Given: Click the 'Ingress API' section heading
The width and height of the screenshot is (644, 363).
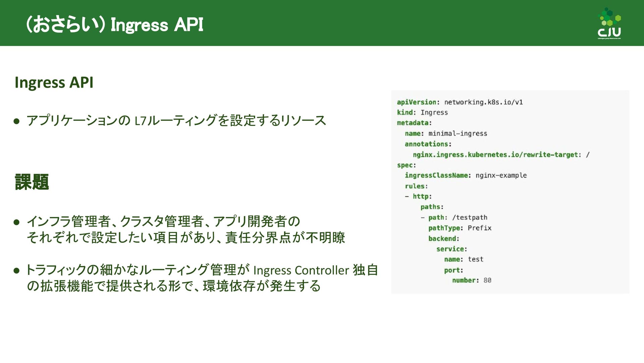Looking at the screenshot, I should [54, 83].
